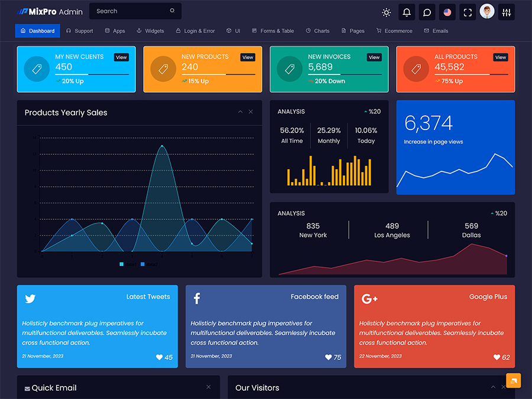
Task: Click the Twitter bird icon
Action: point(30,299)
